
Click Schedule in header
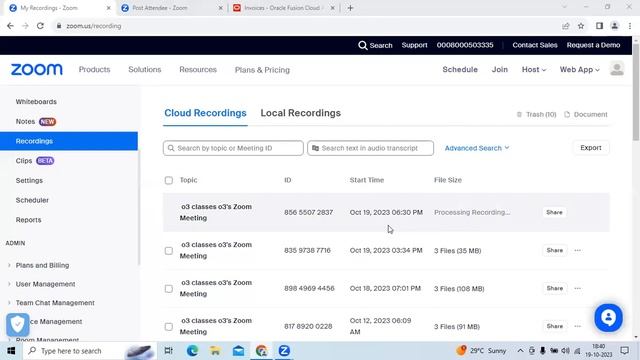[x=460, y=69]
